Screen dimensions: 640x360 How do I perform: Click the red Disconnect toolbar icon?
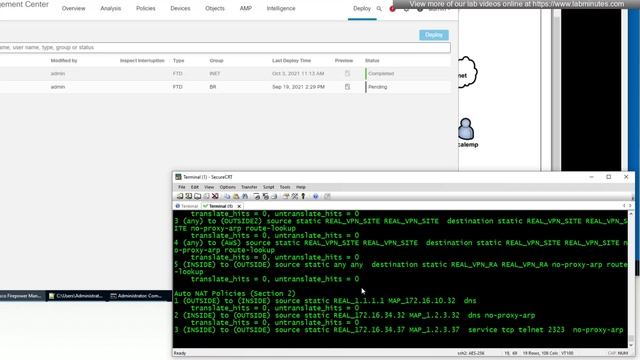point(215,196)
